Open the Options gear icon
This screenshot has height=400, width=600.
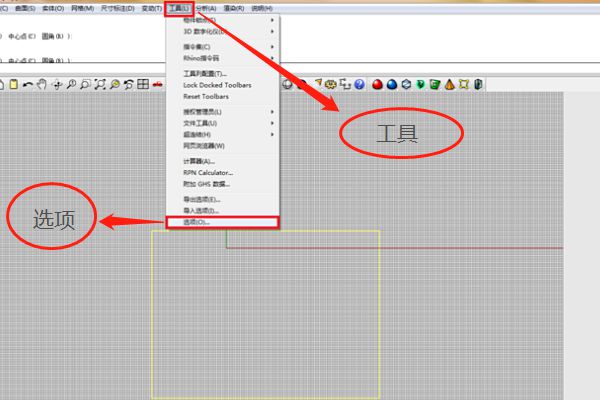pos(331,85)
